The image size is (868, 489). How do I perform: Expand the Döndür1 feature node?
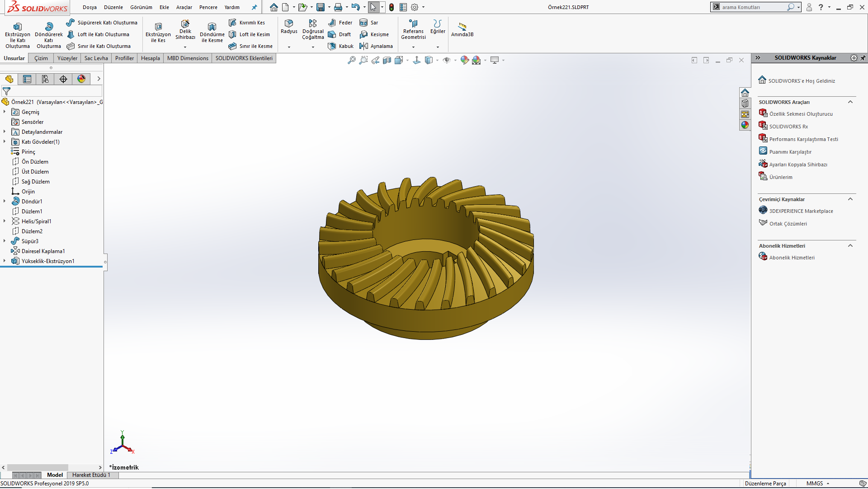pos(5,201)
